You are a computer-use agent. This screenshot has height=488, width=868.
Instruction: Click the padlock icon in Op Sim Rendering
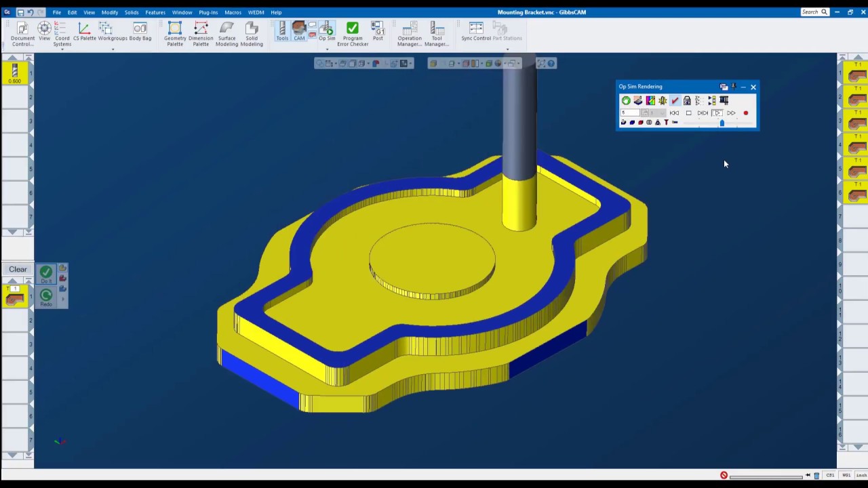point(687,100)
